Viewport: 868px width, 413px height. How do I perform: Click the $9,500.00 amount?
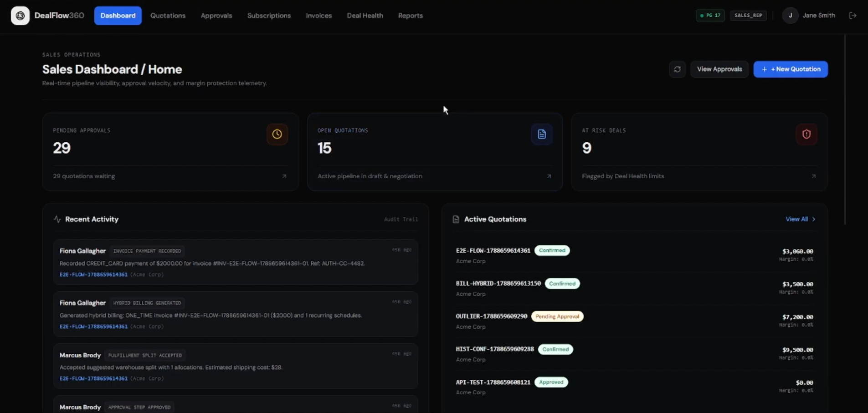point(797,350)
